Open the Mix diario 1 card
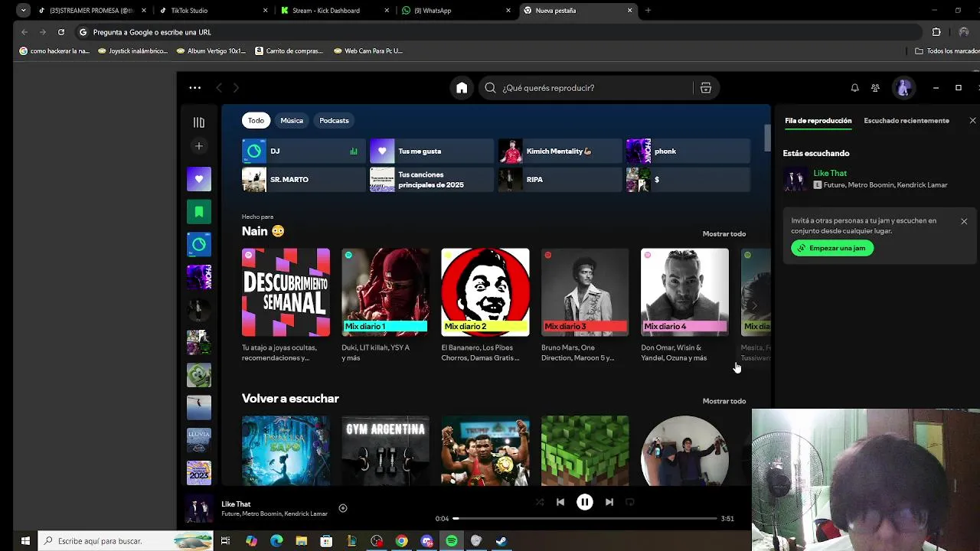The width and height of the screenshot is (980, 551). (x=385, y=305)
